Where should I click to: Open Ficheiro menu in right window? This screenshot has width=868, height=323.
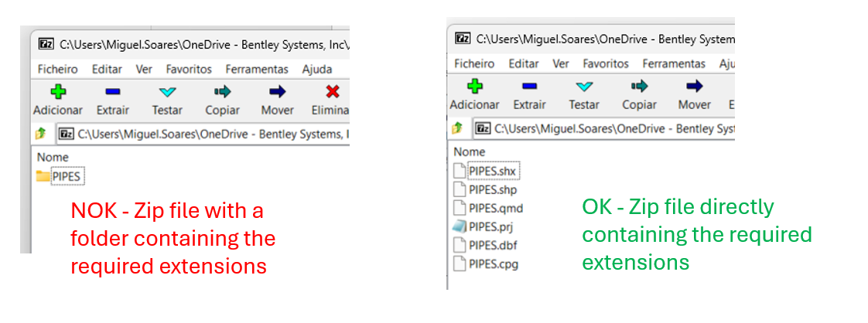(474, 63)
